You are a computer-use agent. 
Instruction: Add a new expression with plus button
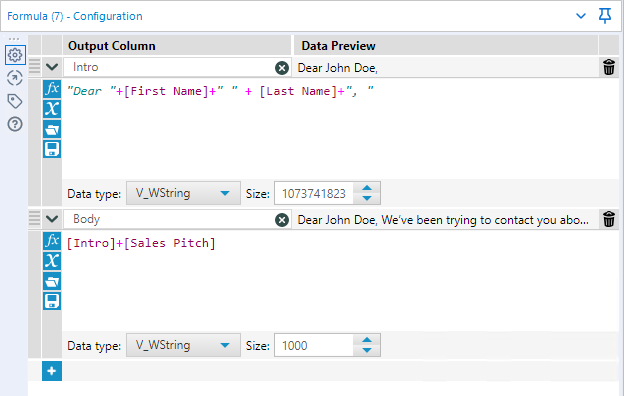[x=52, y=371]
